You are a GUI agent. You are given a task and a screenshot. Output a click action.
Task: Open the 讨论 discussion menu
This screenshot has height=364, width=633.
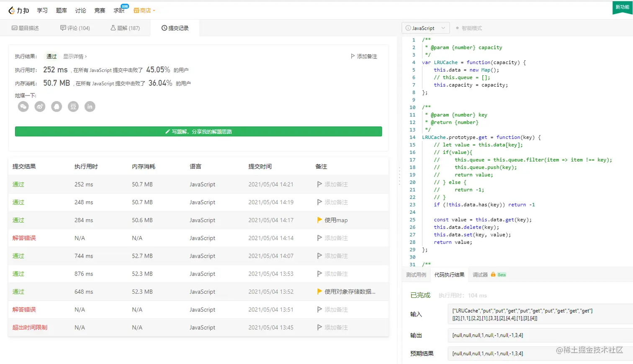pyautogui.click(x=80, y=10)
